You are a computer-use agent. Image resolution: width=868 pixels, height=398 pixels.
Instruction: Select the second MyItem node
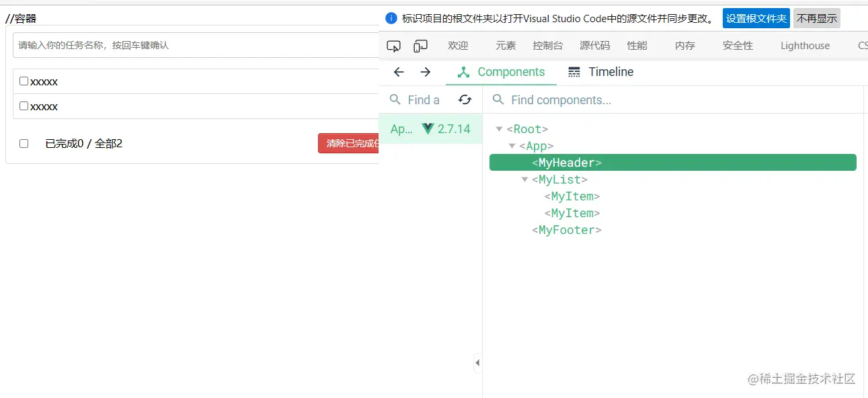pyautogui.click(x=572, y=213)
